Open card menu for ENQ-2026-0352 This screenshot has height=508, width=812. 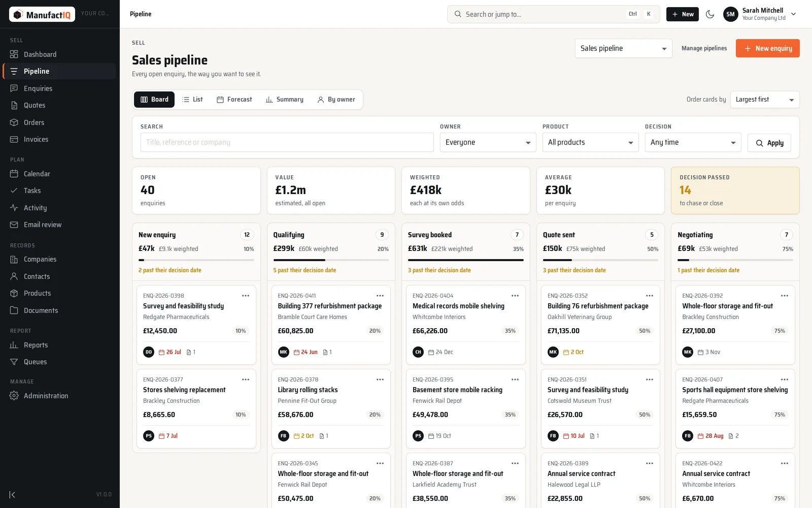tap(650, 296)
